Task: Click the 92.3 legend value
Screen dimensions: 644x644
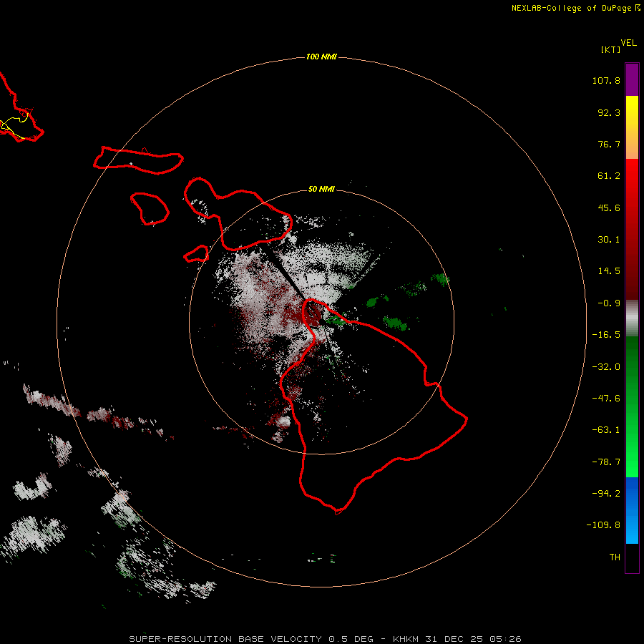Action: click(609, 112)
